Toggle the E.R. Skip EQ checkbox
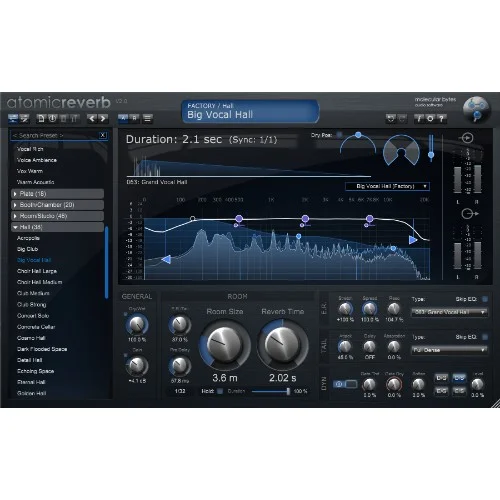This screenshot has height=500, width=500. pos(485,299)
